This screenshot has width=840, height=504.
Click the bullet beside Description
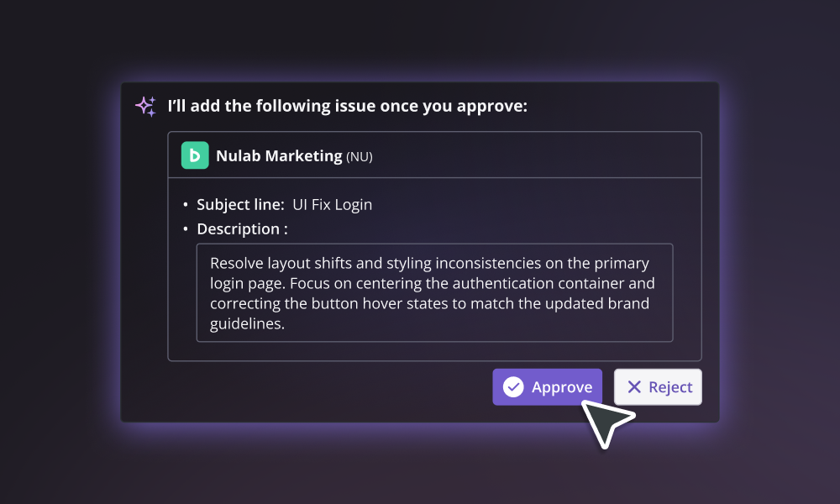pyautogui.click(x=186, y=229)
